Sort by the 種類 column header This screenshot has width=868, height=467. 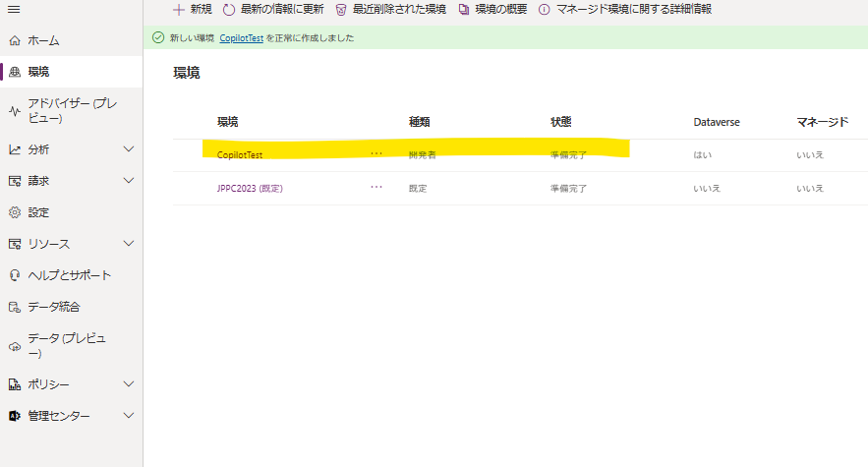[x=420, y=122]
